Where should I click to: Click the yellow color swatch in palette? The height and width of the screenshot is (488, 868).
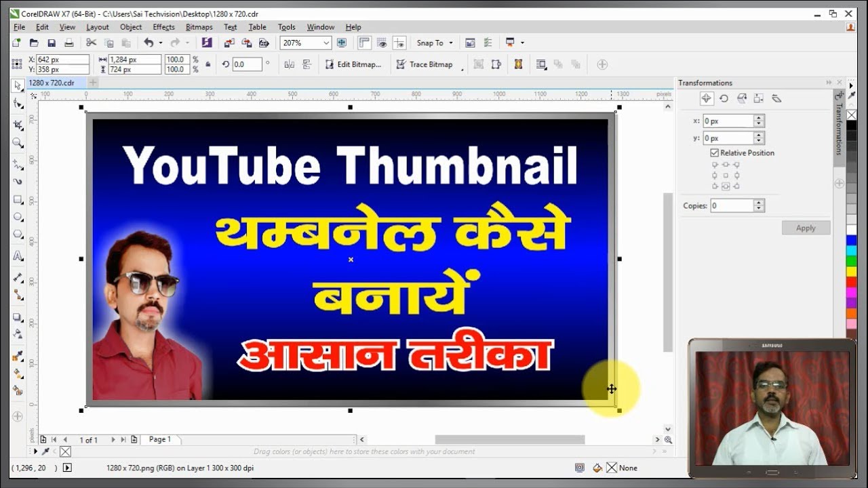[x=851, y=272]
